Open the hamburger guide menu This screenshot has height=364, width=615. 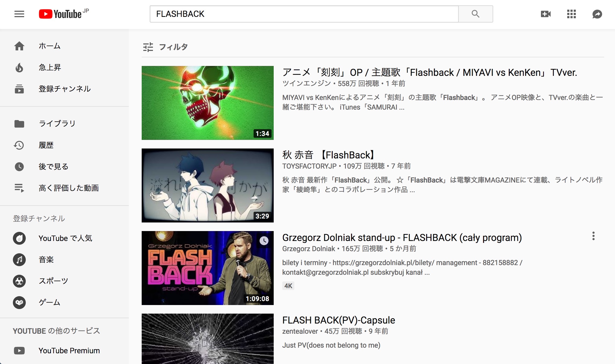point(19,14)
